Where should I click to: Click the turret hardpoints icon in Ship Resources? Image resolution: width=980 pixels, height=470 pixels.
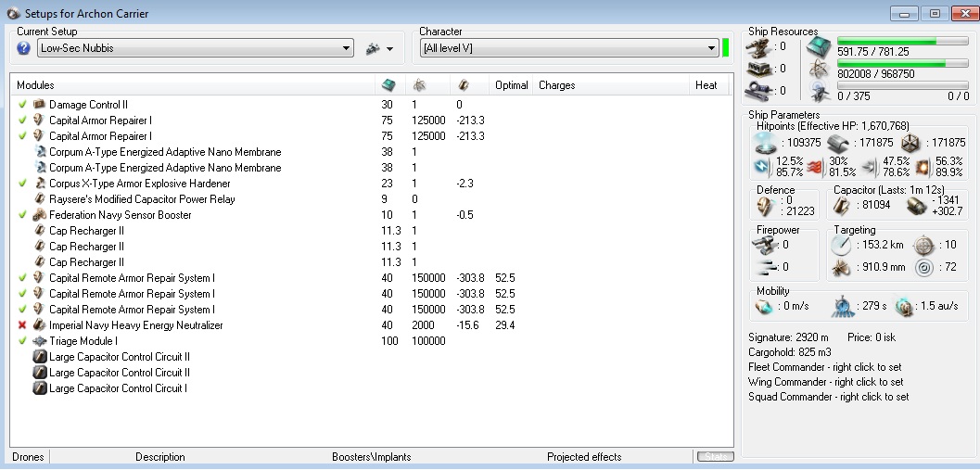[758, 46]
